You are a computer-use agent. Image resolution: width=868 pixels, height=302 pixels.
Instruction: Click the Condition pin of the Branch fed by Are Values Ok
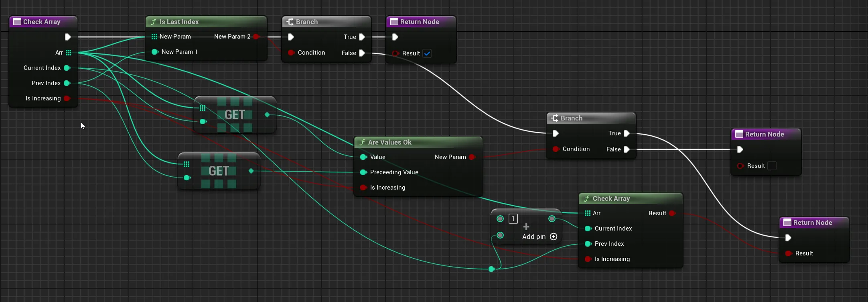point(556,149)
